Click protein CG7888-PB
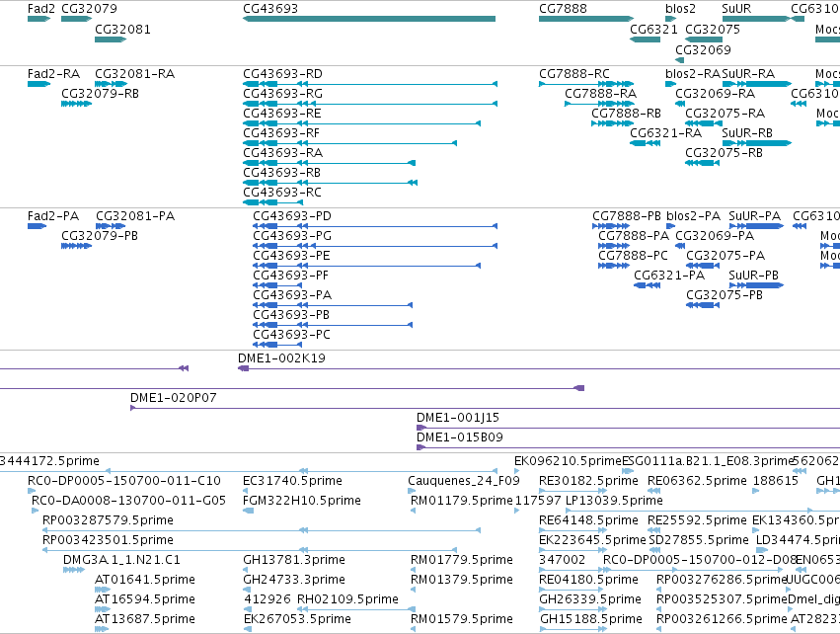840x634 pixels. (x=611, y=226)
